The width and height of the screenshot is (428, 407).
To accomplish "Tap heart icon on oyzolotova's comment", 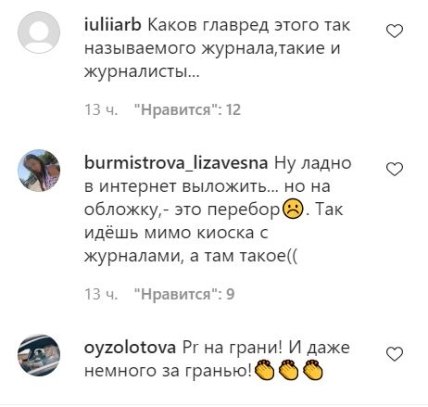I will pos(394,354).
